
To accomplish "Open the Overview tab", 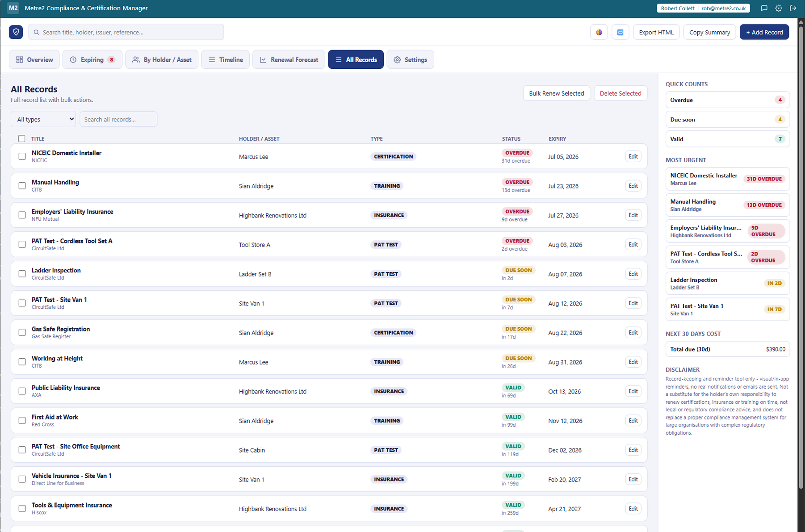I will (x=34, y=59).
